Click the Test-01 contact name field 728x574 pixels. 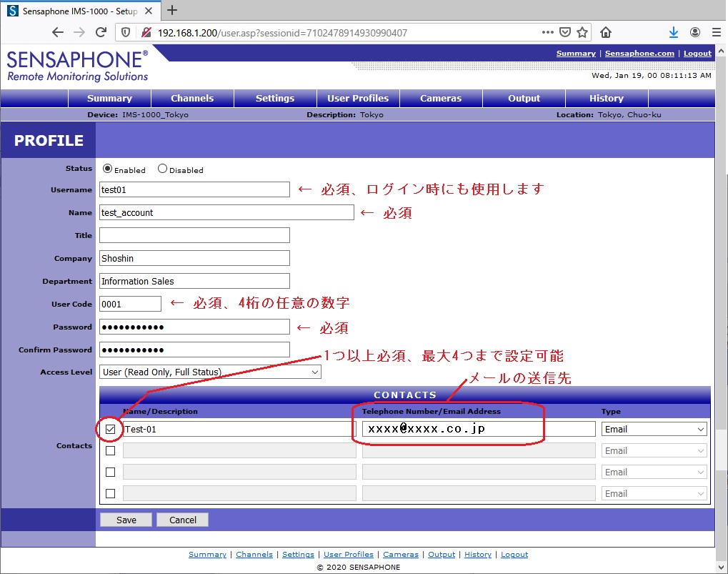(239, 429)
